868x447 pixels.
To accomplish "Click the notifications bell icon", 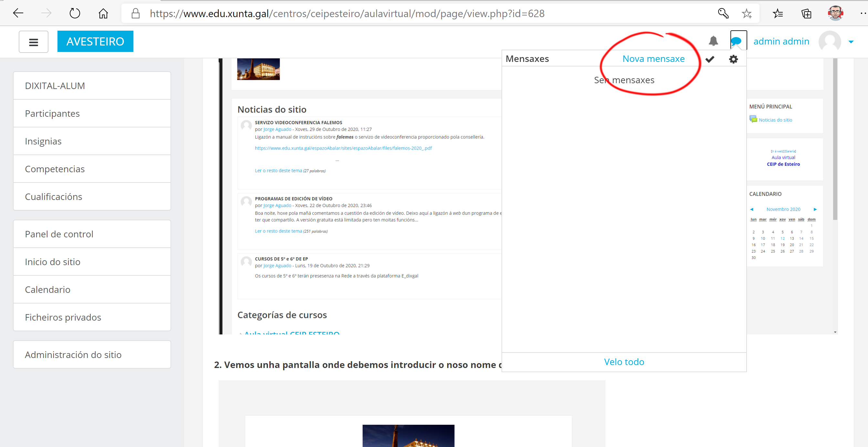I will coord(713,41).
